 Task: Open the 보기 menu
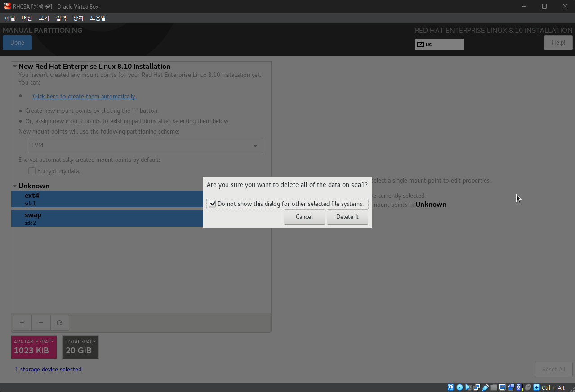pyautogui.click(x=44, y=18)
